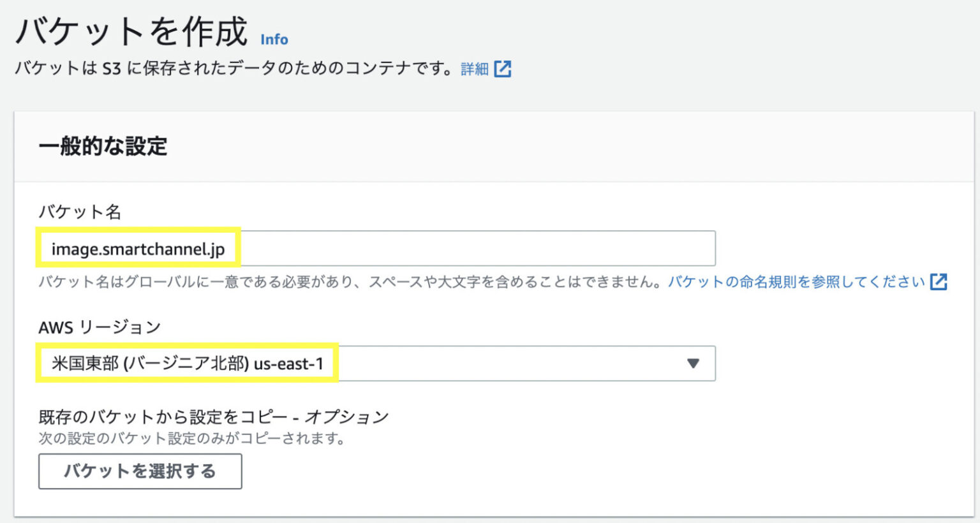Image resolution: width=980 pixels, height=523 pixels.
Task: Click the external-link icon next to 詳細
Action: click(504, 68)
